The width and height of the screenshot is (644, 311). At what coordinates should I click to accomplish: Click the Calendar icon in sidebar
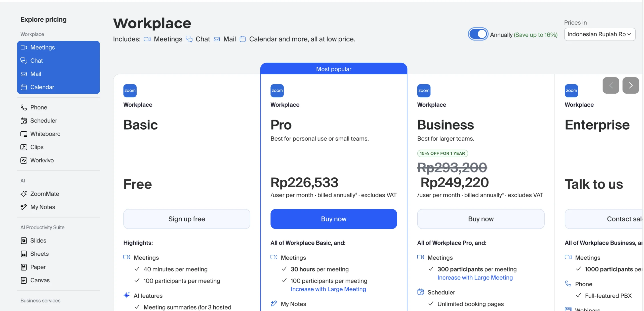pyautogui.click(x=24, y=87)
